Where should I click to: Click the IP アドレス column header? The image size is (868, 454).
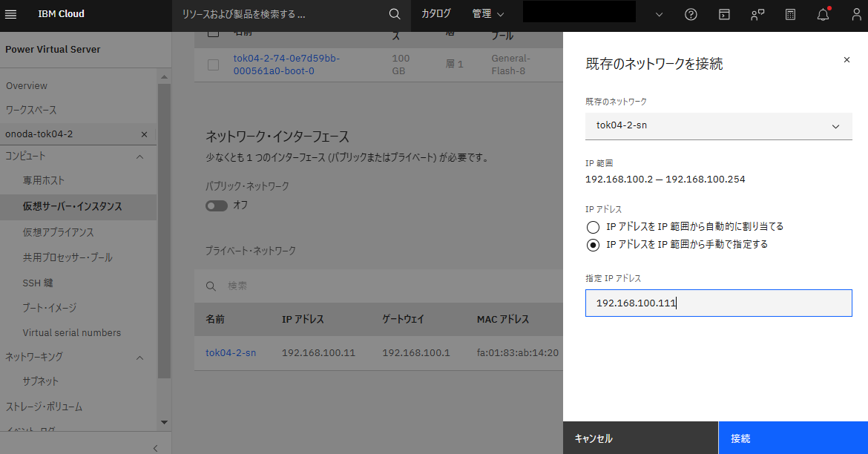(x=303, y=320)
